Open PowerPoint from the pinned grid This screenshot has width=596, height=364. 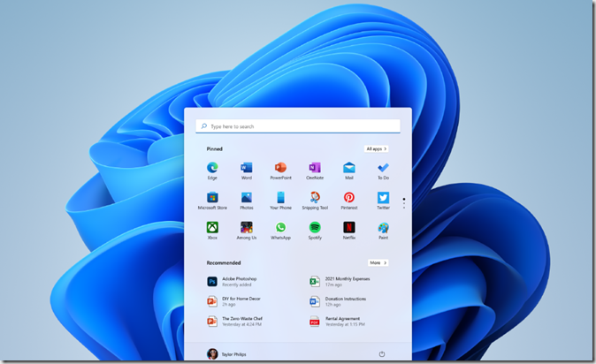click(280, 168)
